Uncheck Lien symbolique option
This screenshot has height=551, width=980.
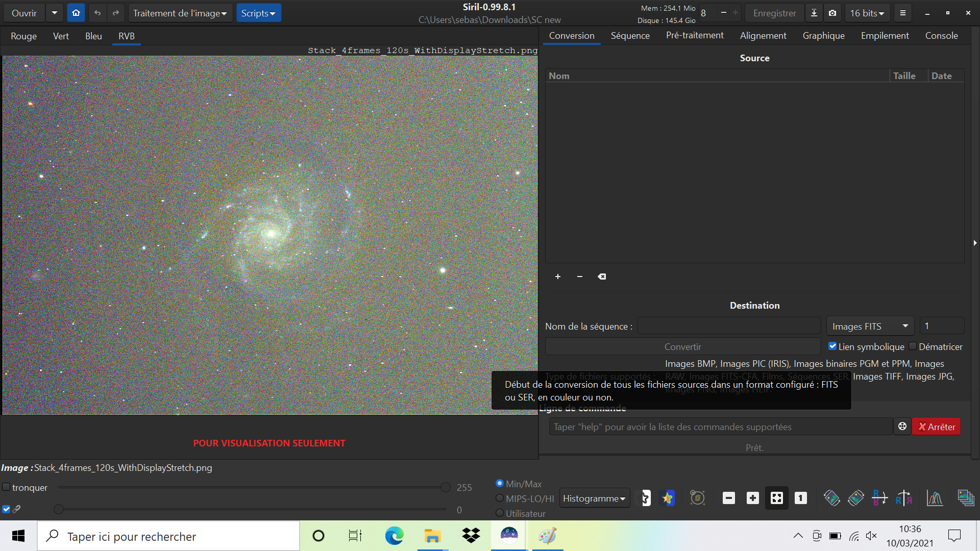832,346
